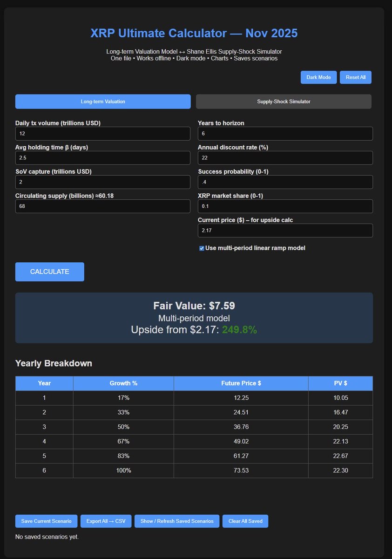Select the 61.27 future price cell
Viewport: 392px width, 559px height.
point(241,456)
